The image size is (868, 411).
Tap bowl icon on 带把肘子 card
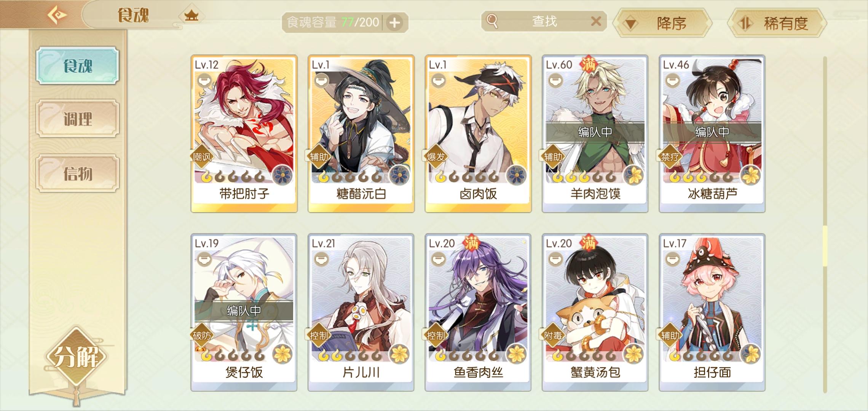coord(204,81)
